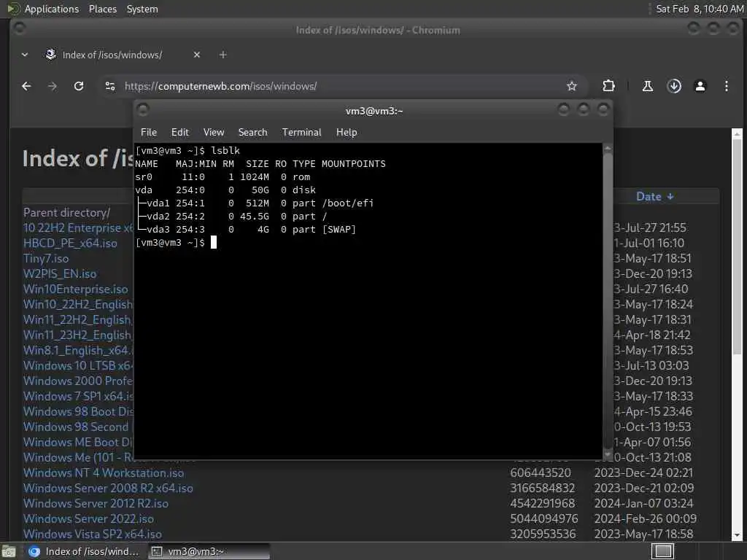Viewport: 747px width, 560px height.
Task: Open the terminal Search menu
Action: point(253,133)
